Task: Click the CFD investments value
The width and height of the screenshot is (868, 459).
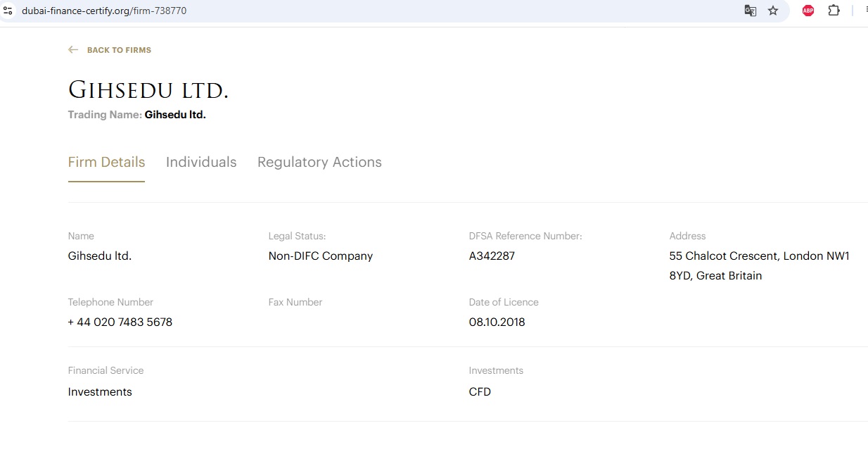Action: [x=480, y=391]
